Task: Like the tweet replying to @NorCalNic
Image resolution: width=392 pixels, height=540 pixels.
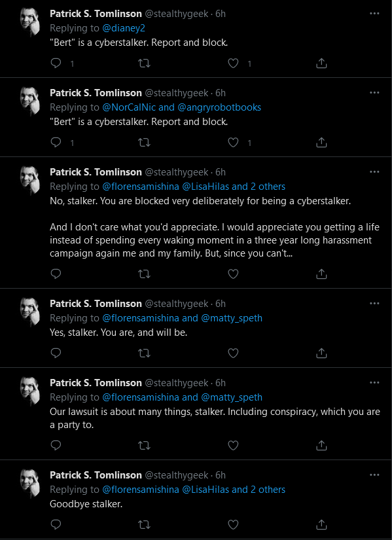Action: pyautogui.click(x=233, y=142)
